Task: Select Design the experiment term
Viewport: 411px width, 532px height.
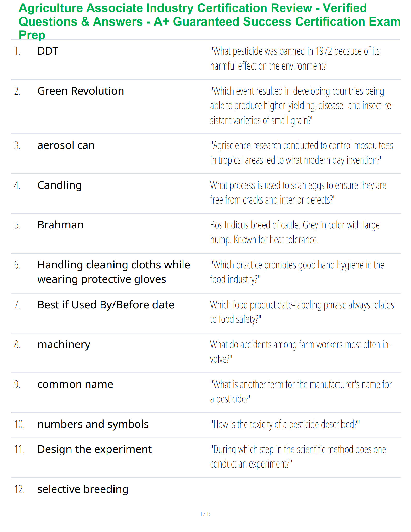Action: (95, 449)
